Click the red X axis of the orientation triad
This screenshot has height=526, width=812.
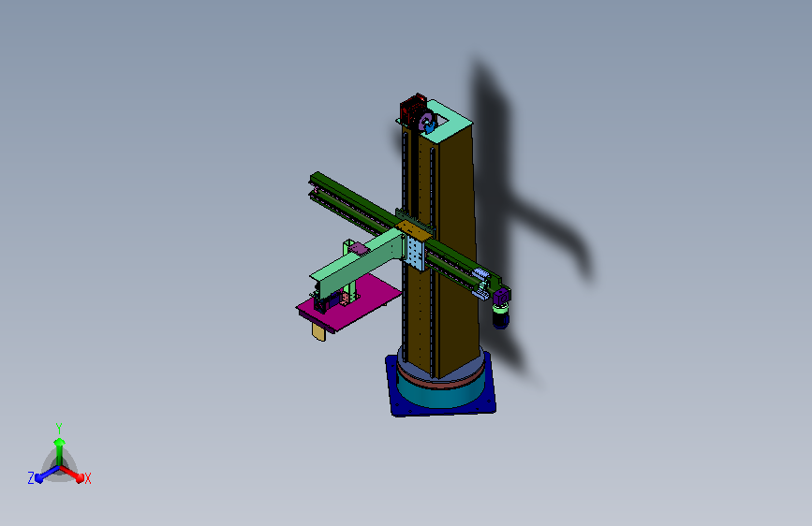[72, 474]
